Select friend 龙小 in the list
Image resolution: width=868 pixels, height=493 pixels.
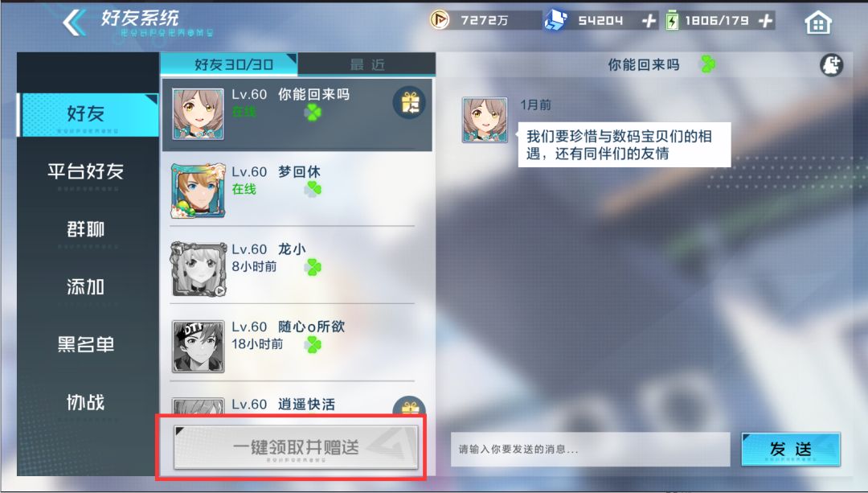(x=293, y=267)
